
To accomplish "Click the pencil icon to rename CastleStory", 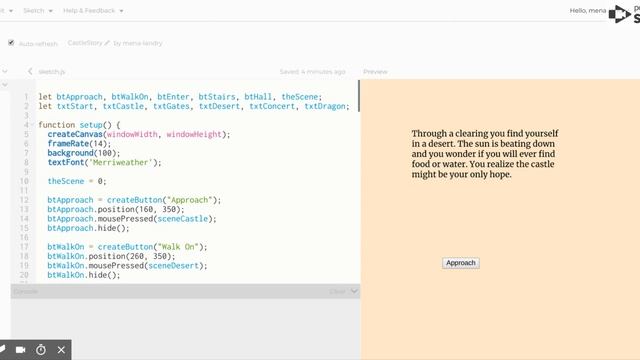I will coord(107,43).
